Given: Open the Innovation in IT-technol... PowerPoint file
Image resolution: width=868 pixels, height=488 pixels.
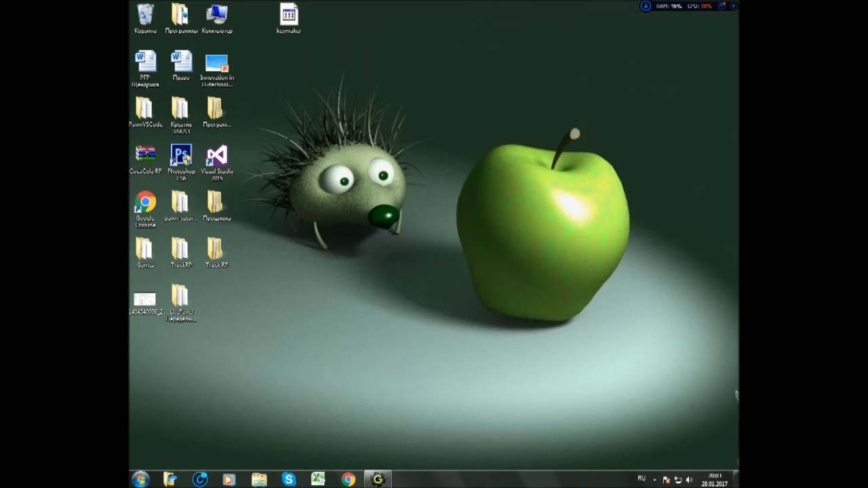Looking at the screenshot, I should 217,69.
